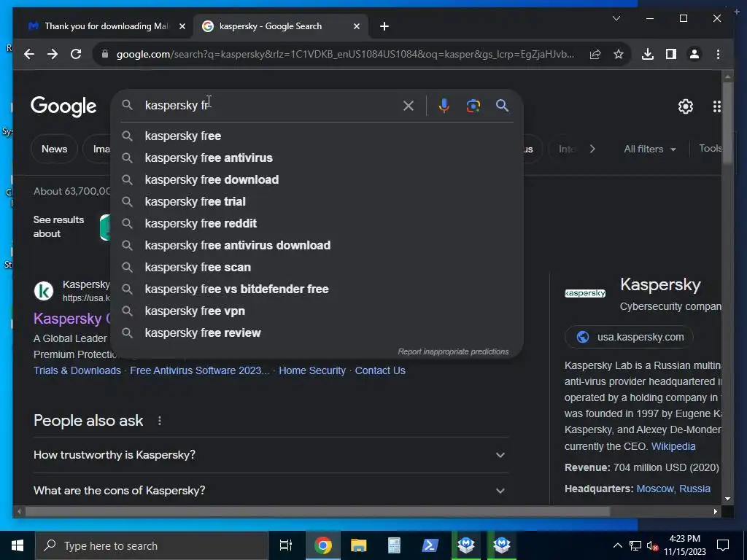Choose suggestion 'kaspersky free vs bitdefender free'
Screen dimensions: 747x560
[x=317, y=289]
